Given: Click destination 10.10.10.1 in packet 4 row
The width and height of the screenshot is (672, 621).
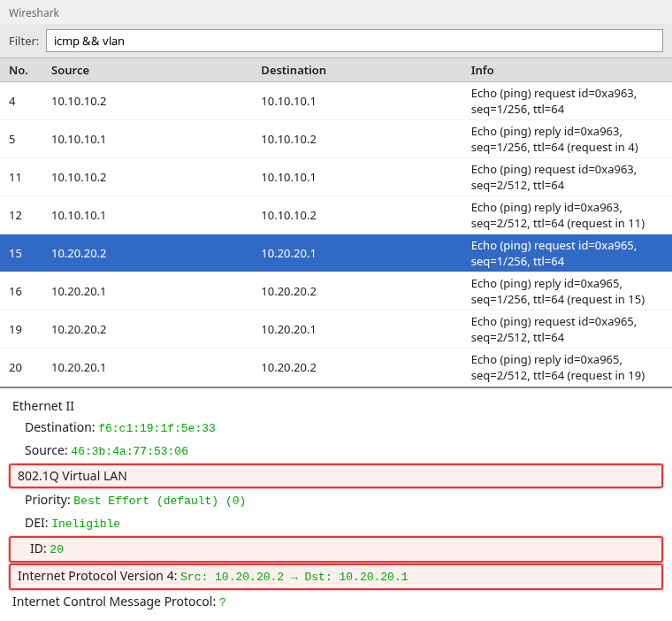Looking at the screenshot, I should (288, 101).
